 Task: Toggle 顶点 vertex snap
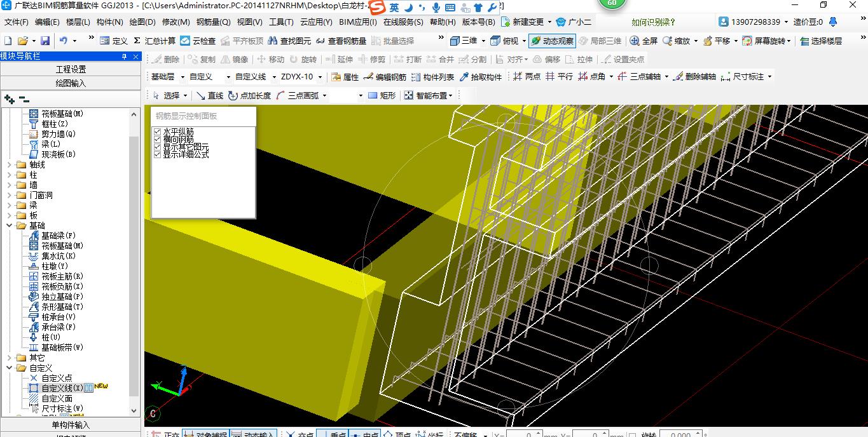(396, 434)
